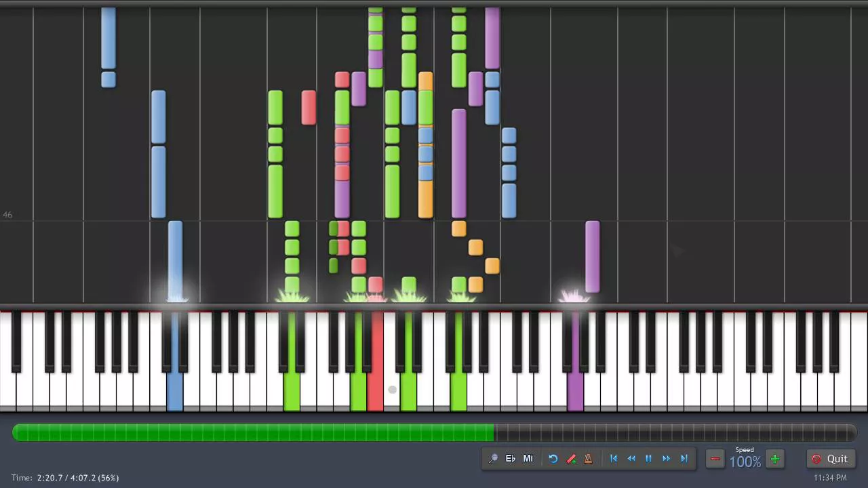The height and width of the screenshot is (488, 868).
Task: Toggle the metronome
Action: [588, 459]
